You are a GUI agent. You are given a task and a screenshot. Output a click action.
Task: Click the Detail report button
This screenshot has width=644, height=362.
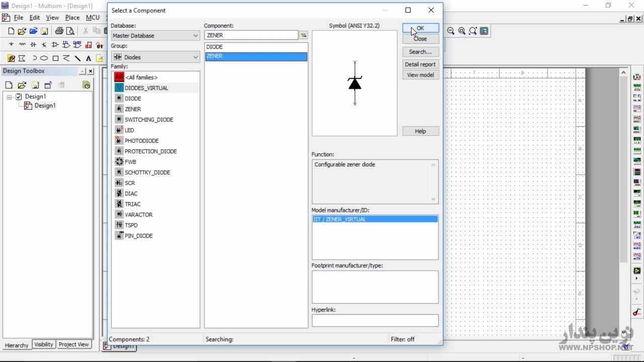(x=420, y=64)
